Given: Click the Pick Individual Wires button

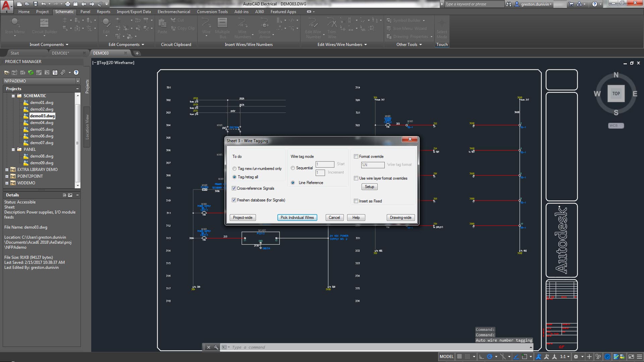Looking at the screenshot, I should 297,217.
